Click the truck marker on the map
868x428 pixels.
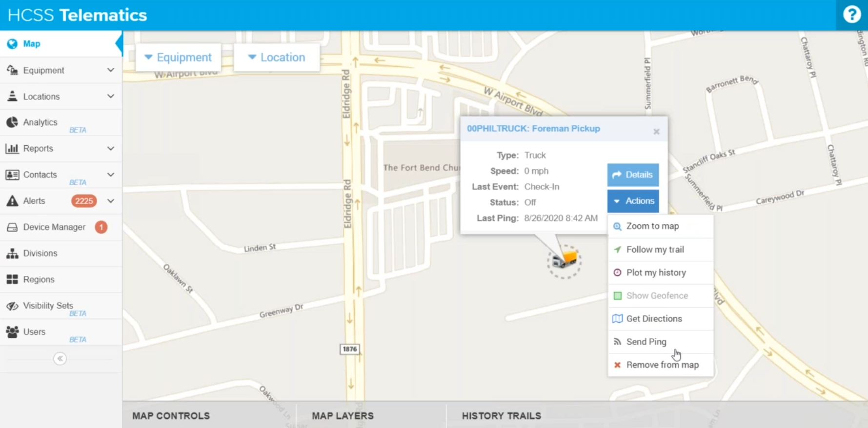pos(564,260)
